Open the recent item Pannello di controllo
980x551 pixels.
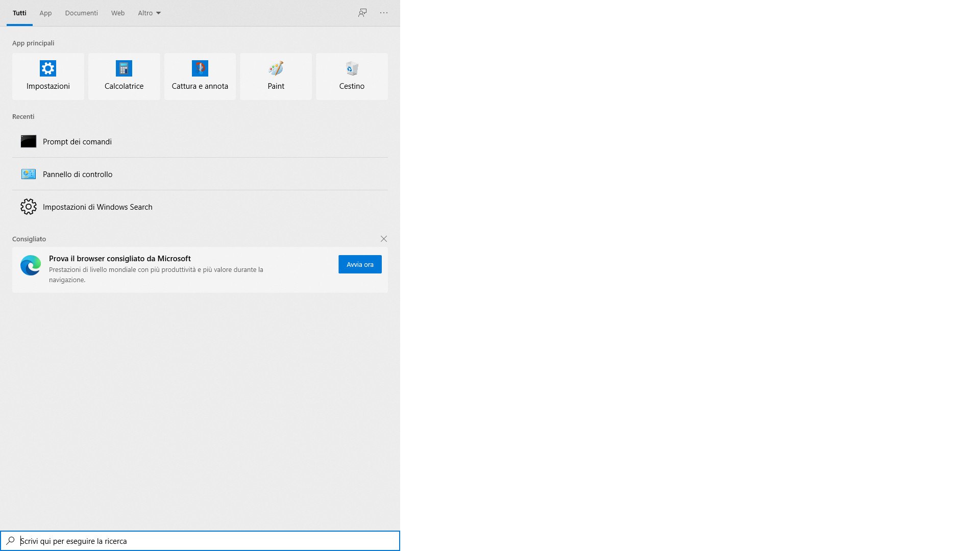(200, 174)
